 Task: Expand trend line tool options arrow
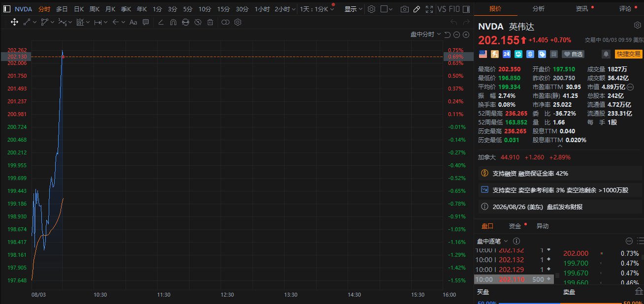click(x=34, y=22)
